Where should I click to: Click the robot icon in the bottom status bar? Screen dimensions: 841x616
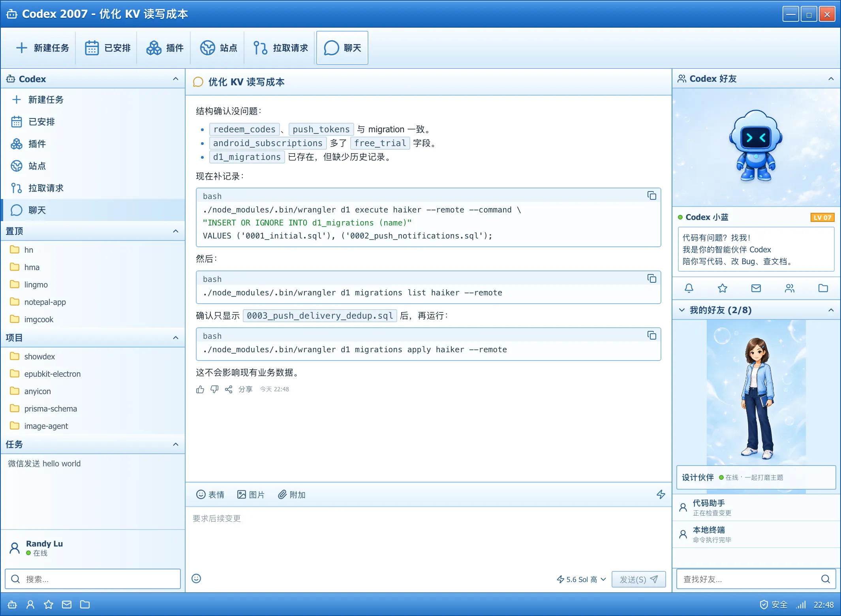point(12,605)
